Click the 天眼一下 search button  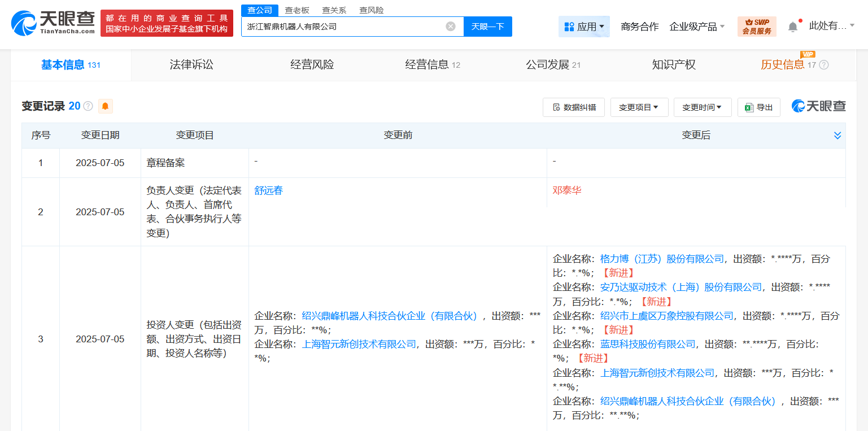[487, 27]
